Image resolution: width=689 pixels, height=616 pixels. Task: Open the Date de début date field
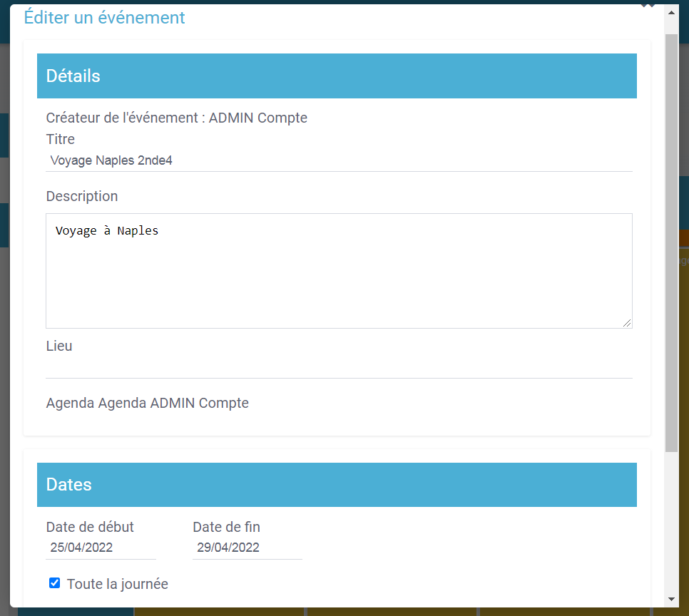101,548
